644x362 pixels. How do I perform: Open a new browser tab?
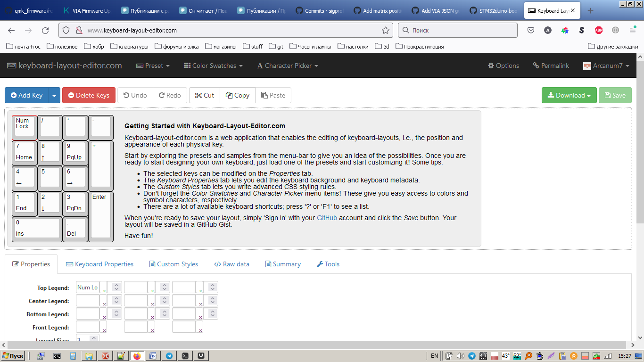591,11
